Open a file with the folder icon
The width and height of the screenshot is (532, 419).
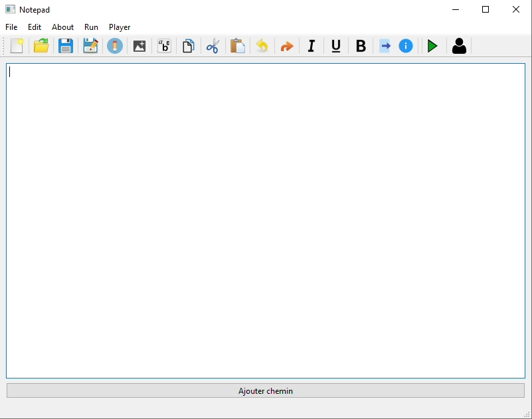(x=41, y=46)
